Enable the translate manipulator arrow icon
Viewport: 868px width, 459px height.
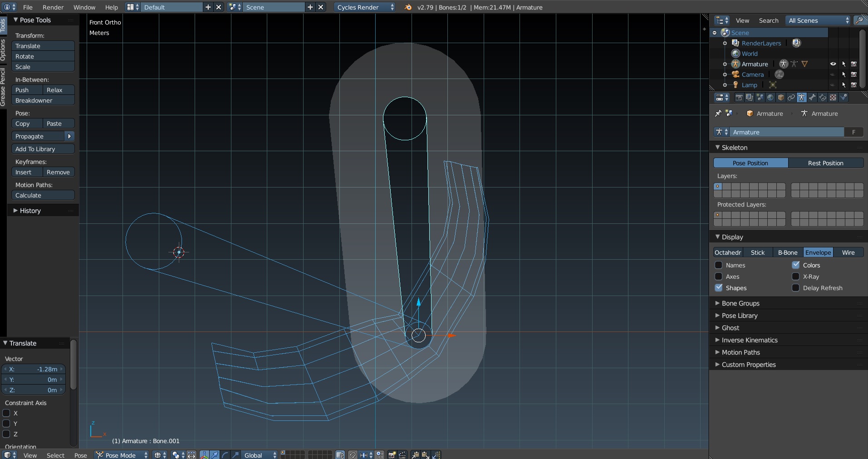pyautogui.click(x=214, y=454)
